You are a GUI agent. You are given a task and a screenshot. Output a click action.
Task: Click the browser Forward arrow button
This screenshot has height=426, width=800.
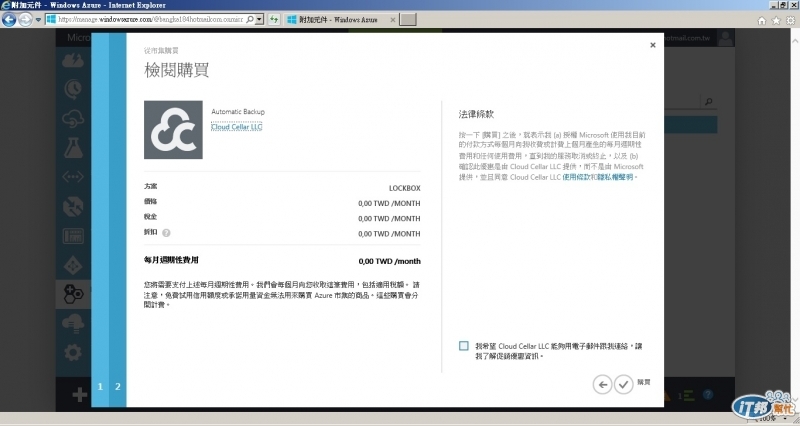pos(25,20)
